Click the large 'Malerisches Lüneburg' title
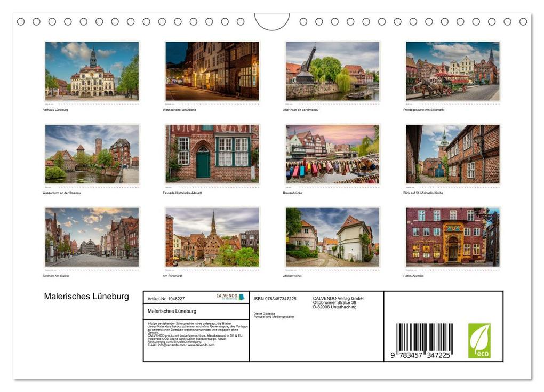The width and height of the screenshot is (544, 392). 86,296
